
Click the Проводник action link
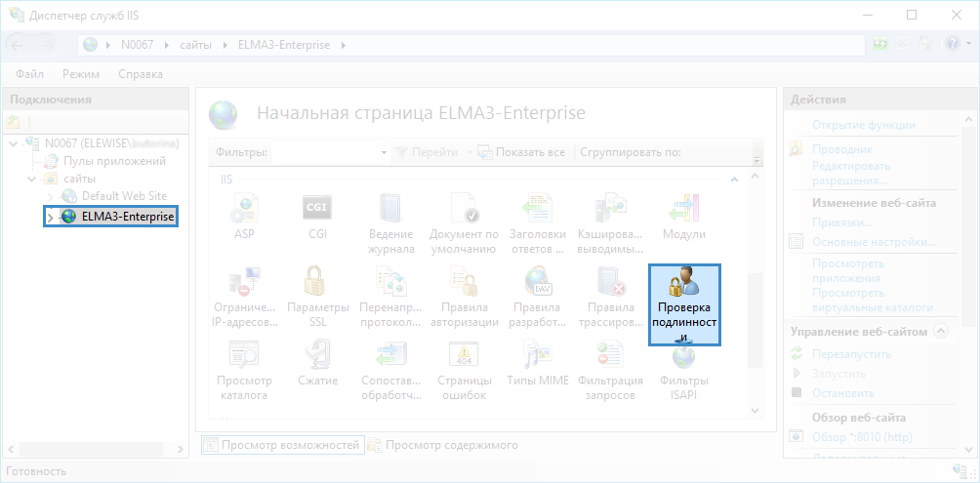(841, 149)
